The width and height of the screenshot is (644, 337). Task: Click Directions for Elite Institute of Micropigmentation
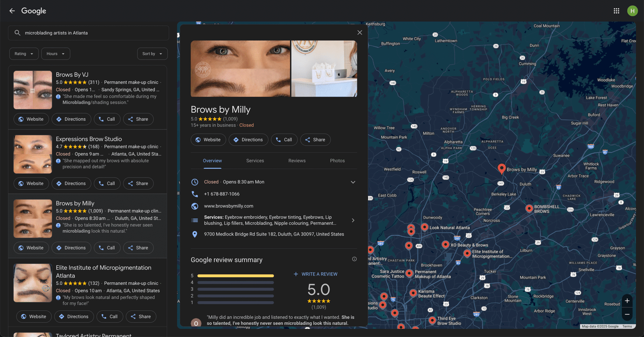pyautogui.click(x=74, y=316)
